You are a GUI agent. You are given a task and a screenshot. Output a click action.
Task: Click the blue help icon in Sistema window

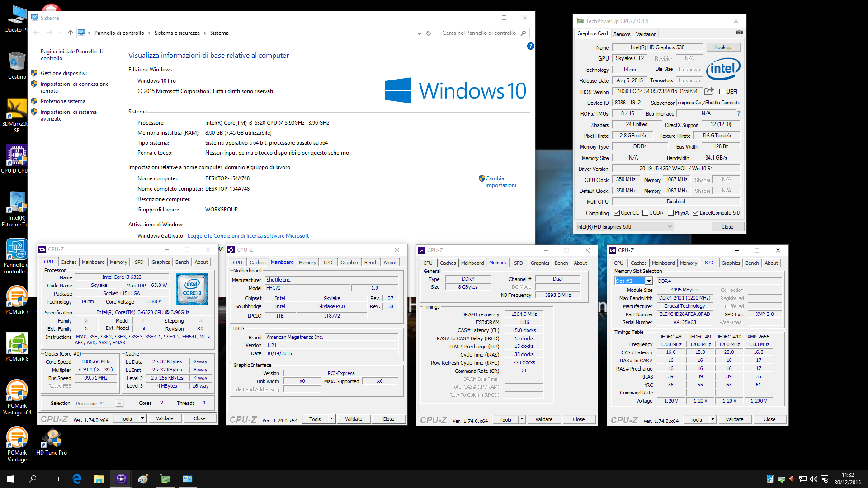[530, 46]
